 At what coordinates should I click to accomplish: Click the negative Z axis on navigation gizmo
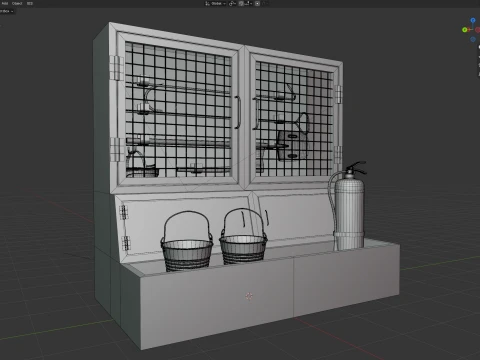pos(473,39)
